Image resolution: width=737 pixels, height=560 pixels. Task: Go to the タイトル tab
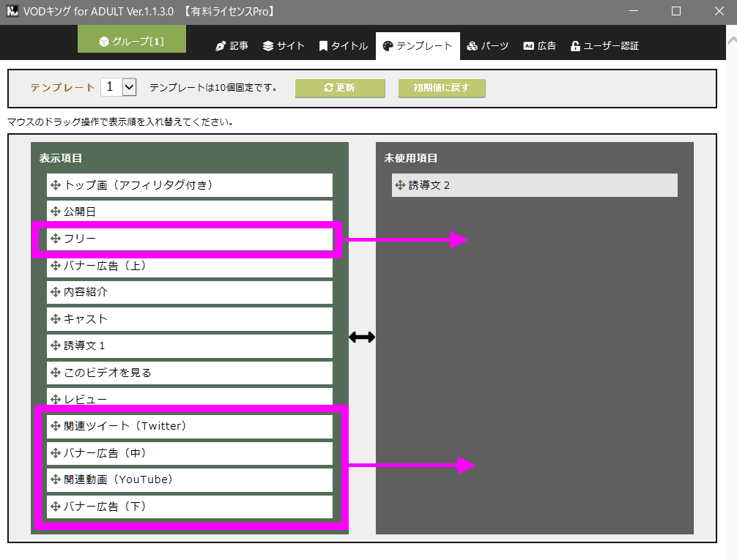coord(343,46)
